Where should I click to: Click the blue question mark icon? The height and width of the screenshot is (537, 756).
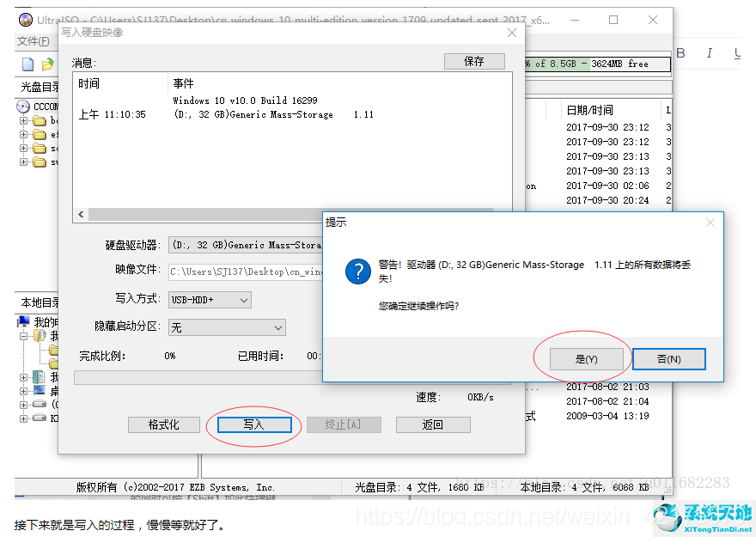click(x=357, y=272)
